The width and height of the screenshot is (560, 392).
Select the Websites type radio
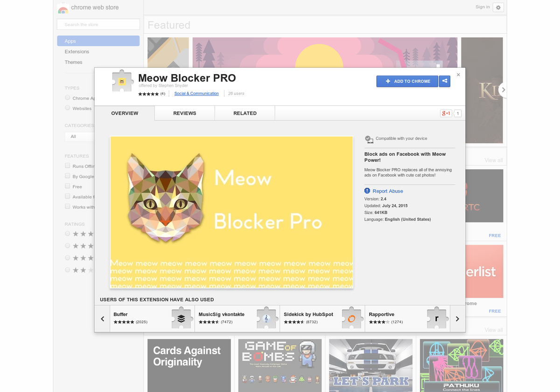[x=68, y=108]
